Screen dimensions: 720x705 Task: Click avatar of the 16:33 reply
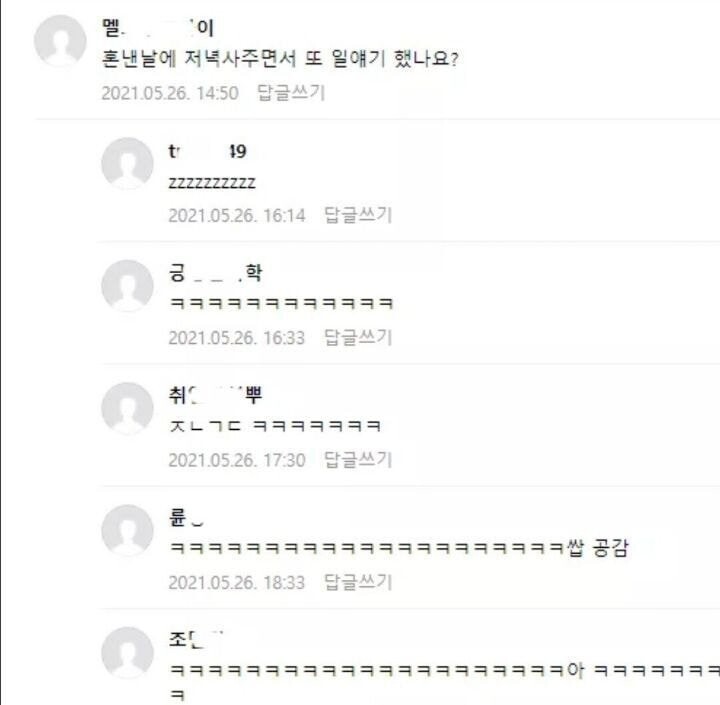(x=127, y=286)
